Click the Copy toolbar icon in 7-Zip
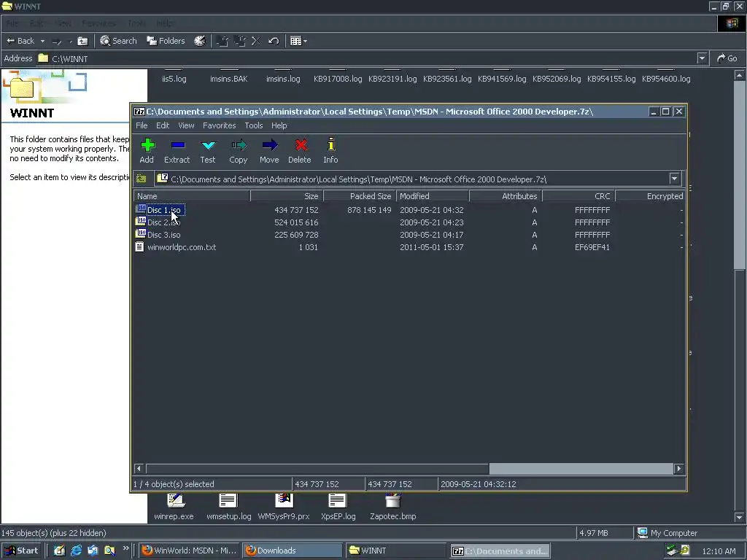The height and width of the screenshot is (560, 747). click(239, 150)
